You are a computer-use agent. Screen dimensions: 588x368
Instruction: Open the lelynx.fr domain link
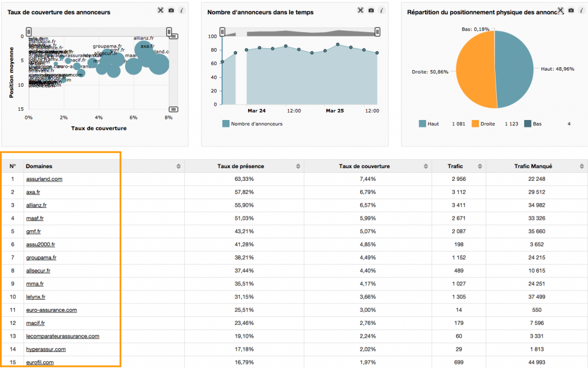click(x=36, y=297)
